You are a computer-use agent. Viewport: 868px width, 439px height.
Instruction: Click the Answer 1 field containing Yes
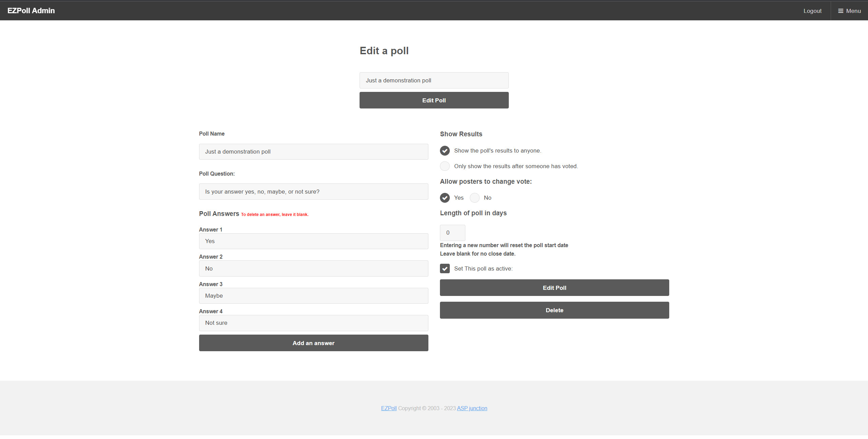click(313, 241)
